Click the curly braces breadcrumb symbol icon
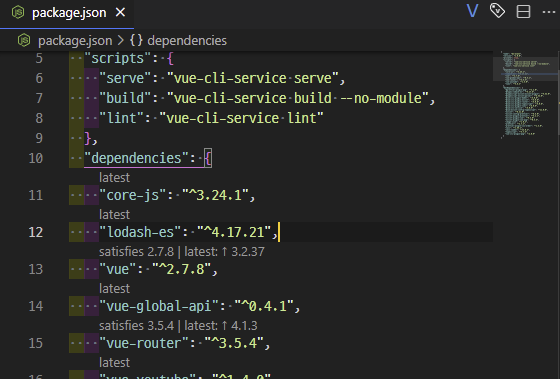Screen dimensions: 560x379 pos(136,40)
